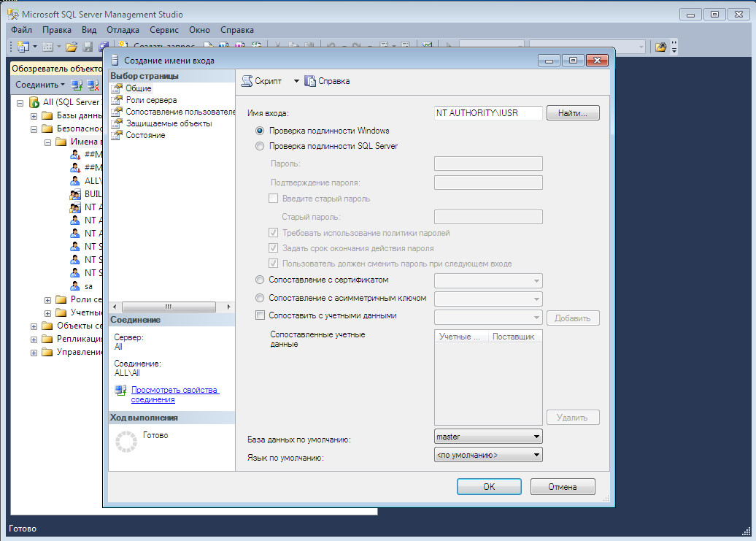Click the Найти... button
The width and height of the screenshot is (756, 541).
573,113
